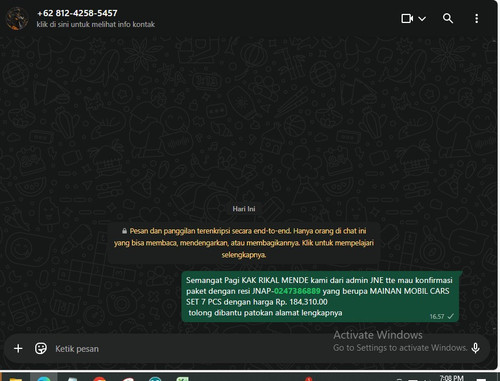
Task: Click the sent checkmark on the message
Action: point(451,316)
